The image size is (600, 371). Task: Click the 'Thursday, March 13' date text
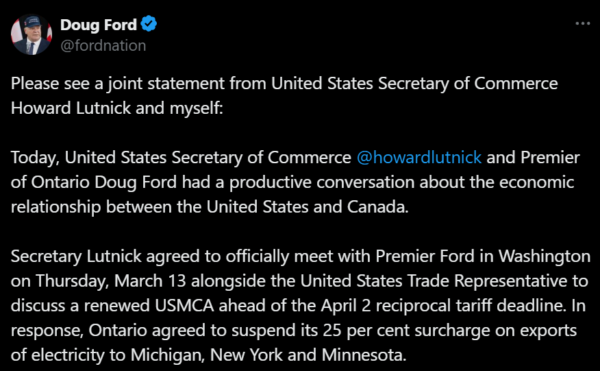pyautogui.click(x=111, y=281)
